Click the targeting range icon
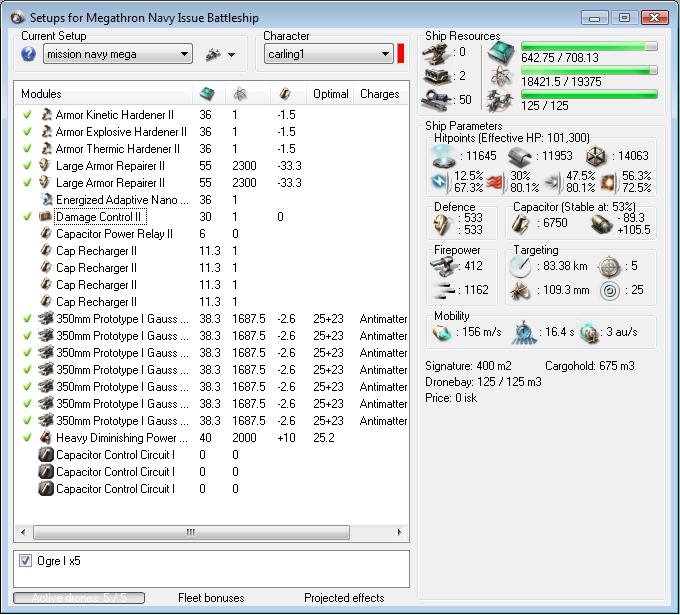The image size is (680, 615). (x=520, y=267)
